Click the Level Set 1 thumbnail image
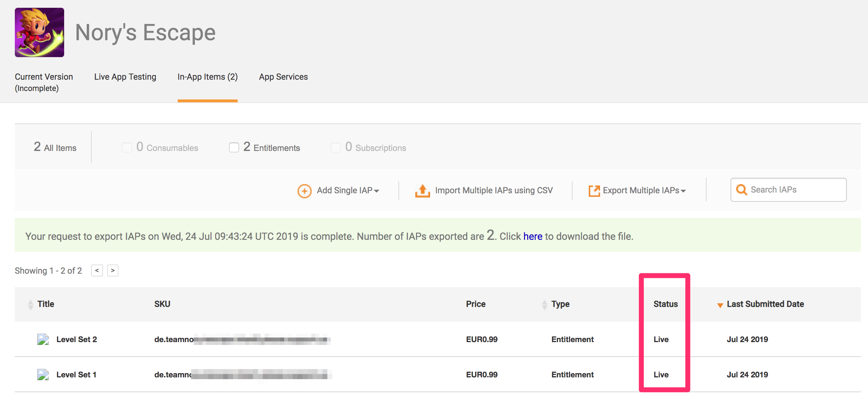 click(43, 375)
